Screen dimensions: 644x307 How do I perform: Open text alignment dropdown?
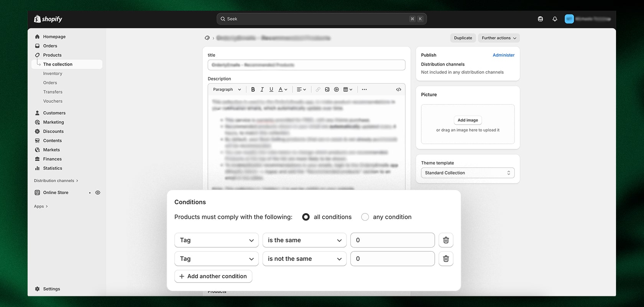point(301,89)
